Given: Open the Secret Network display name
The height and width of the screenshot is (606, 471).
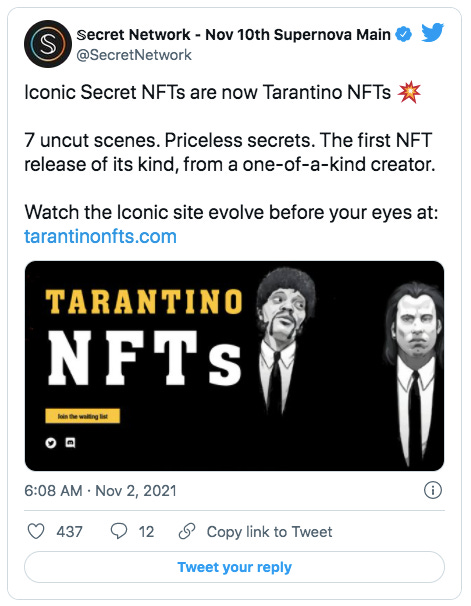Looking at the screenshot, I should 233,35.
